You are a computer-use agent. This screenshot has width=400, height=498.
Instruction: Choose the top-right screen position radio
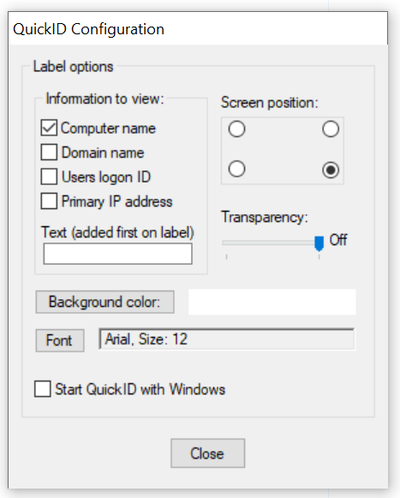pyautogui.click(x=331, y=129)
